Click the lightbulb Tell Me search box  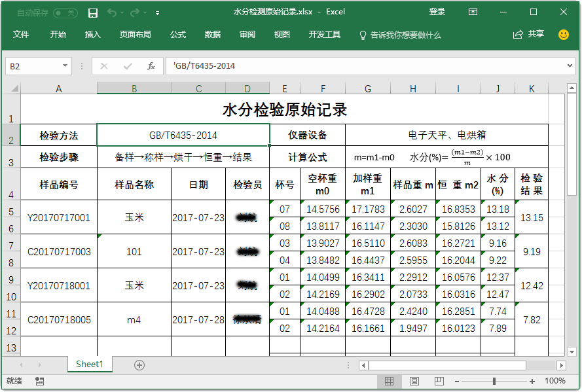pyautogui.click(x=400, y=35)
